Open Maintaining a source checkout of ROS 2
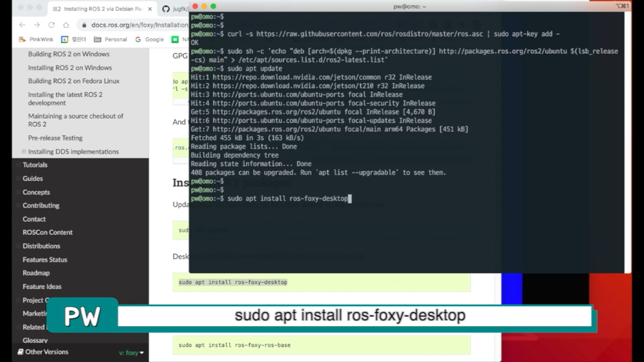Screen dimensions: 644x362 point(75,120)
